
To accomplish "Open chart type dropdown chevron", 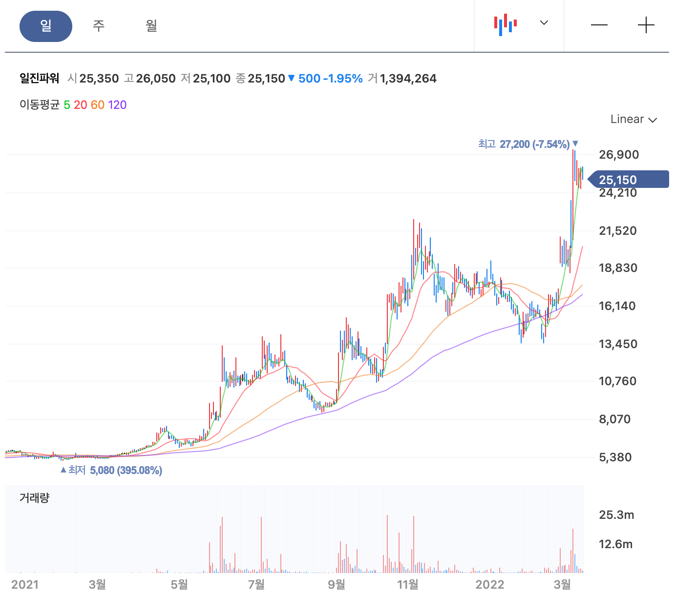I will [544, 22].
